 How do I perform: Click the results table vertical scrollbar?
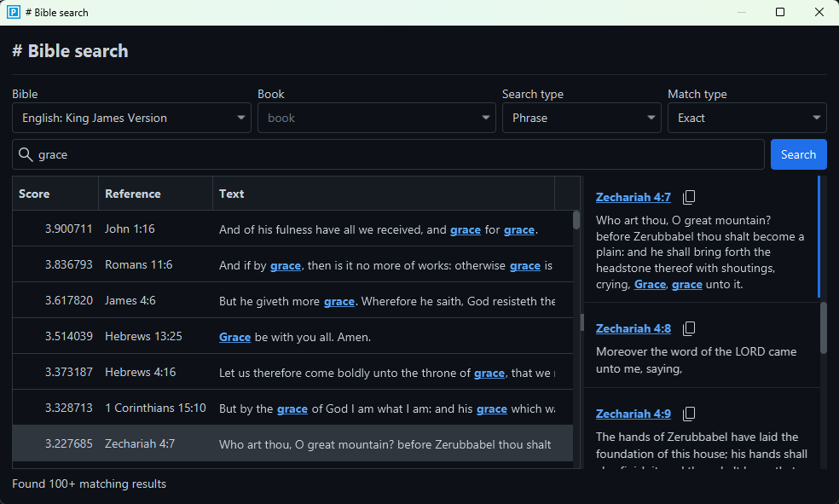coord(576,221)
